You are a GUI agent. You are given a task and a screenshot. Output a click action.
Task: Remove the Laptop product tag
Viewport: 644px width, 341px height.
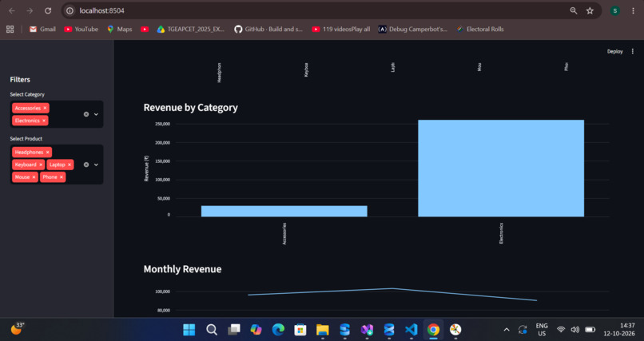[x=69, y=165]
